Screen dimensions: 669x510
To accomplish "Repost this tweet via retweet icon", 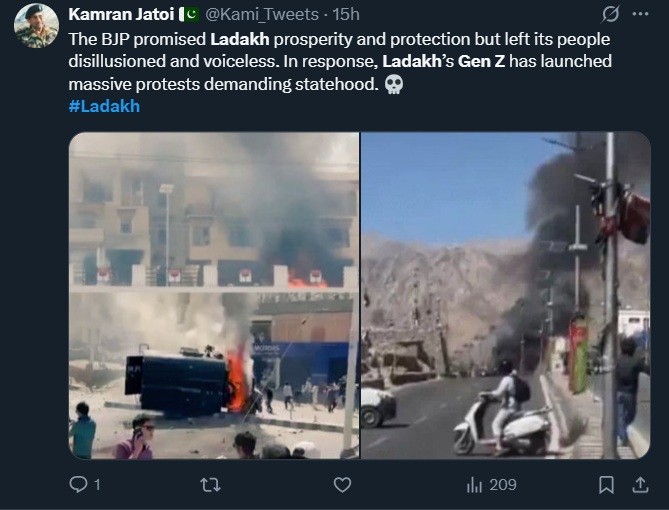I will click(210, 485).
